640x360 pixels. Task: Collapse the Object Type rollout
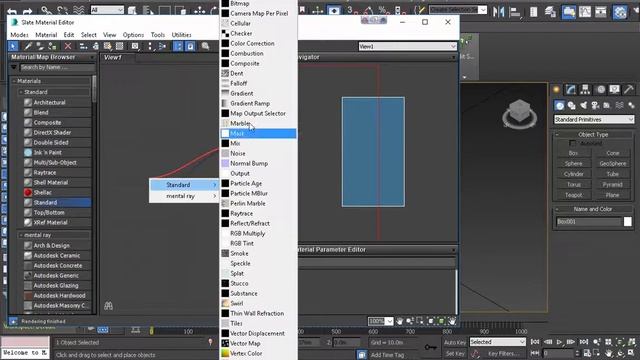tap(557, 134)
